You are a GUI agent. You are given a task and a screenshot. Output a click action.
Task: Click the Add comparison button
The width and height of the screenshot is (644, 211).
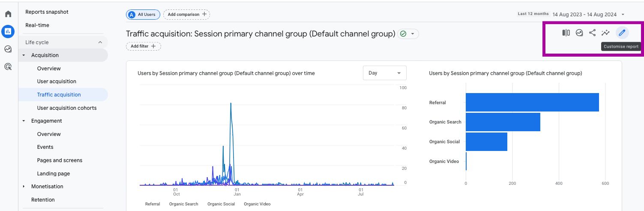click(186, 15)
